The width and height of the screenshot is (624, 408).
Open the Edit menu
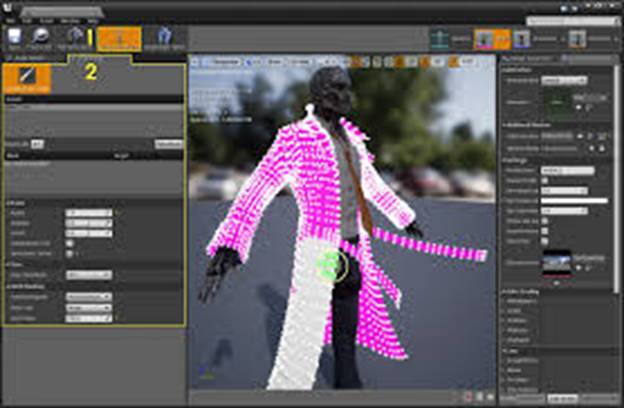click(27, 21)
